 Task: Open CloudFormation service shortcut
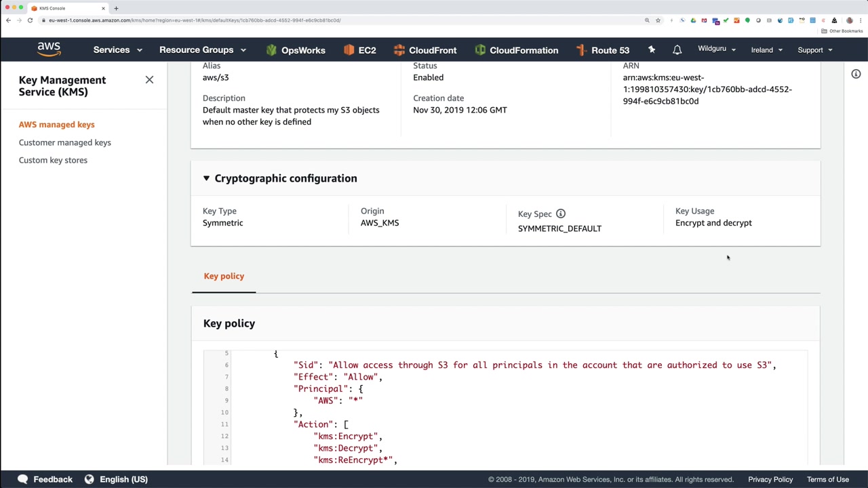(x=516, y=50)
